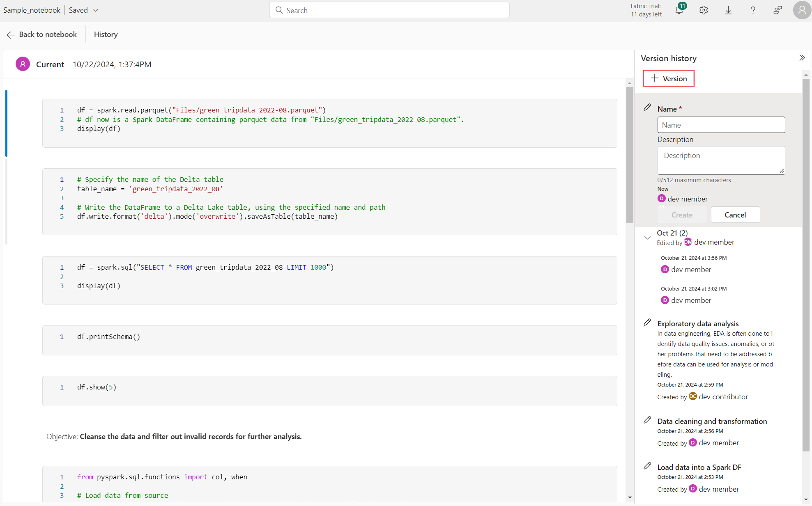Click the download icon in top toolbar
Viewport: 812px width, 506px height.
pos(729,10)
